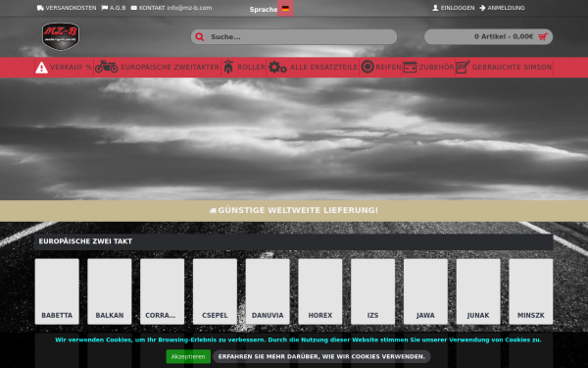Open the Horex brand tile
Viewport: 588px width, 368px height.
[320, 291]
